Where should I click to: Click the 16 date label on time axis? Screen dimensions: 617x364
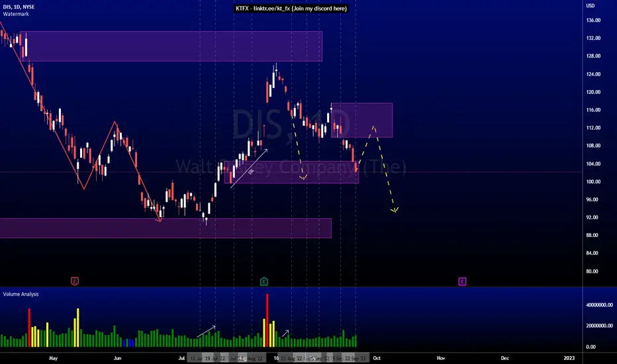[x=276, y=358]
